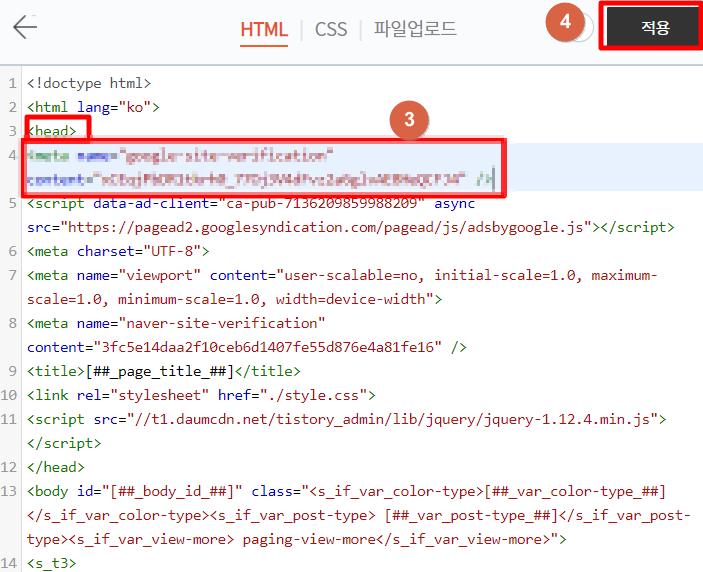Click the ca-pub data-ad-client script line
Image resolution: width=703 pixels, height=572 pixels.
pyautogui.click(x=251, y=204)
